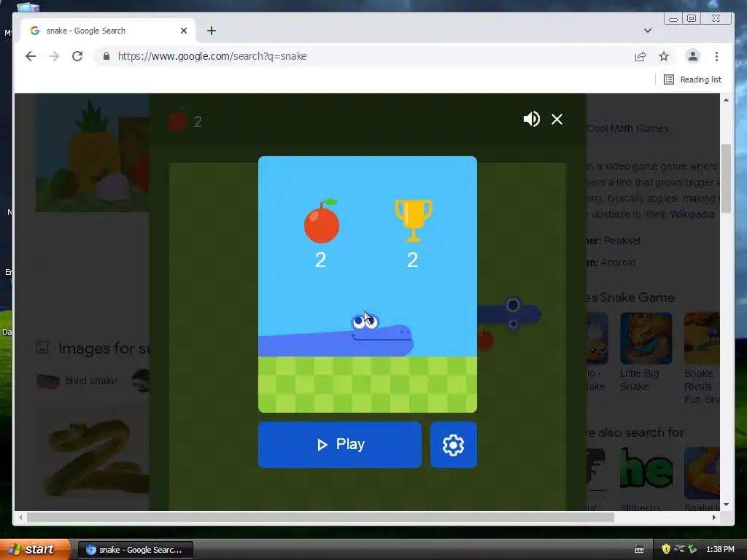The image size is (747, 560).
Task: Go forward to next page
Action: [x=54, y=56]
